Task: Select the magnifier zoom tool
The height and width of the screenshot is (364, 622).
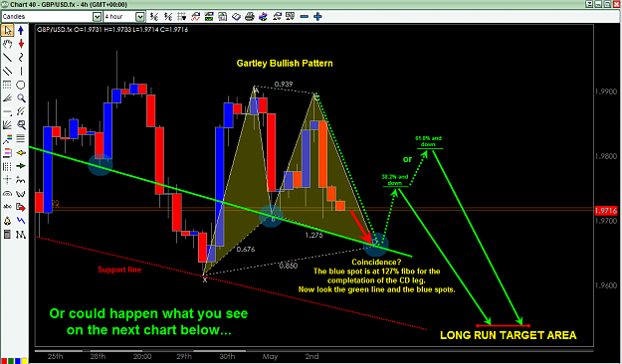Action: click(21, 97)
